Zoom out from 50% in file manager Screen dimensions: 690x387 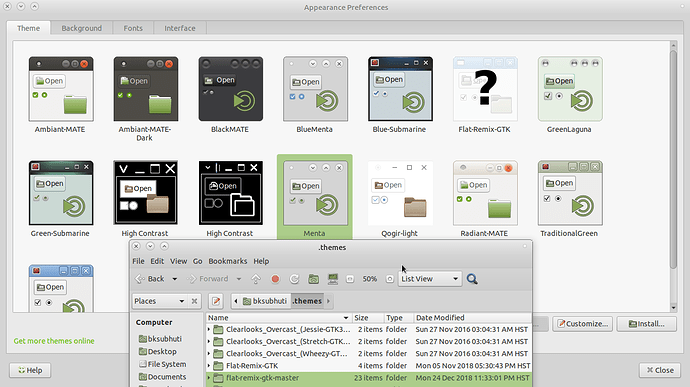[350, 279]
